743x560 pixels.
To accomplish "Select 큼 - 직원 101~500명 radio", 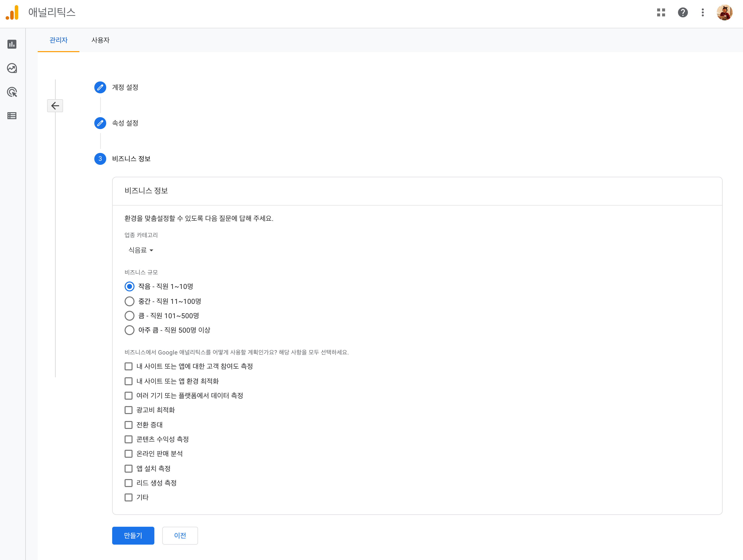I will click(129, 316).
